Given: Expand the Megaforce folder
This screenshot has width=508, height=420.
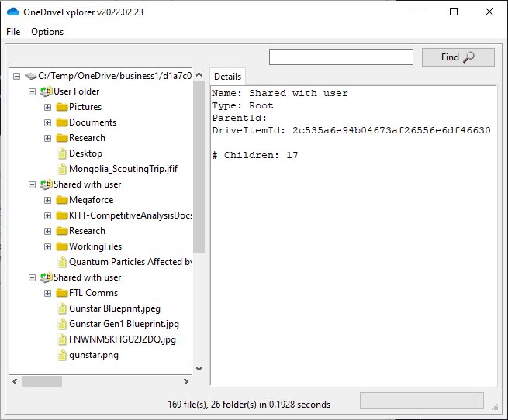Looking at the screenshot, I should click(47, 200).
